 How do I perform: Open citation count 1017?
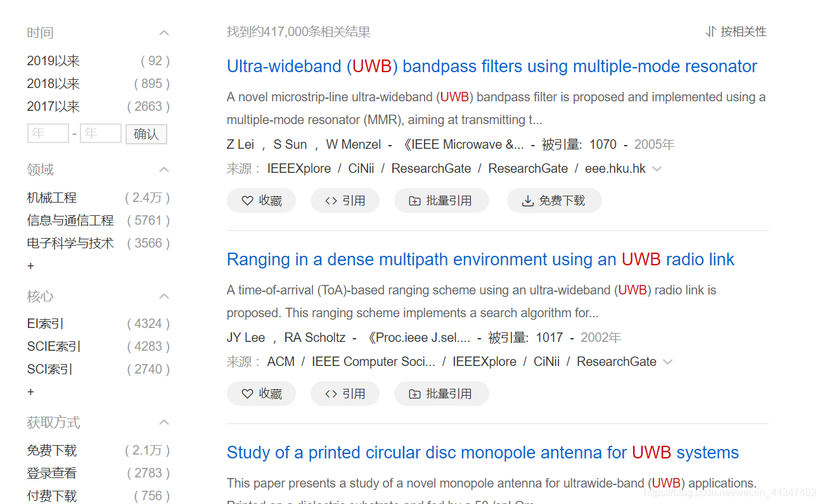[549, 337]
